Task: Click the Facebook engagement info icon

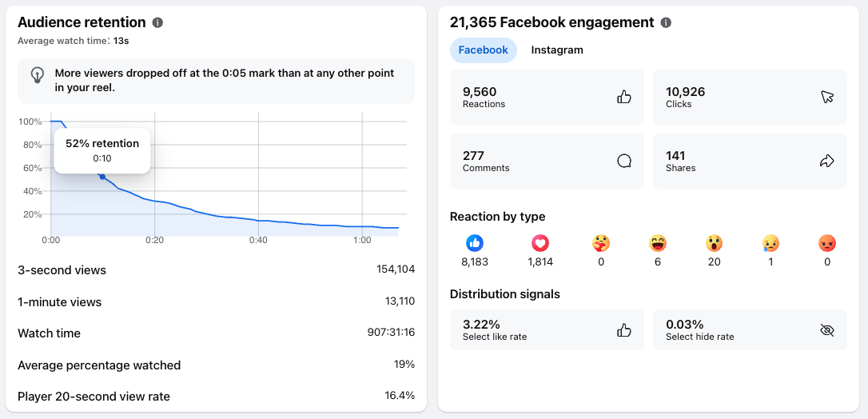Action: (x=666, y=22)
